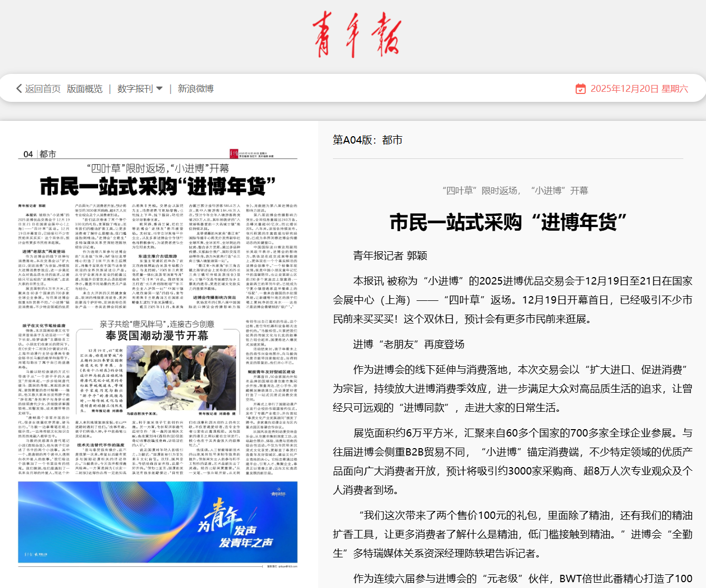Click the red calendar icon

coord(580,89)
